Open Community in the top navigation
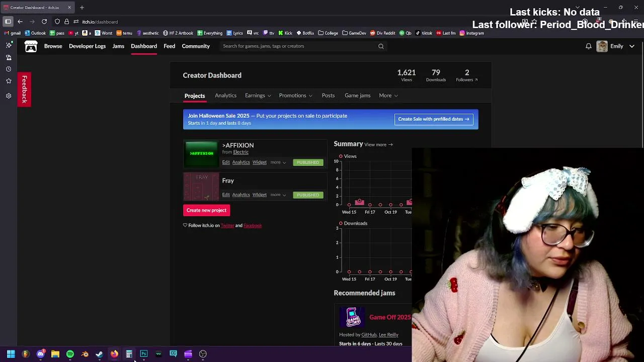 tap(196, 46)
